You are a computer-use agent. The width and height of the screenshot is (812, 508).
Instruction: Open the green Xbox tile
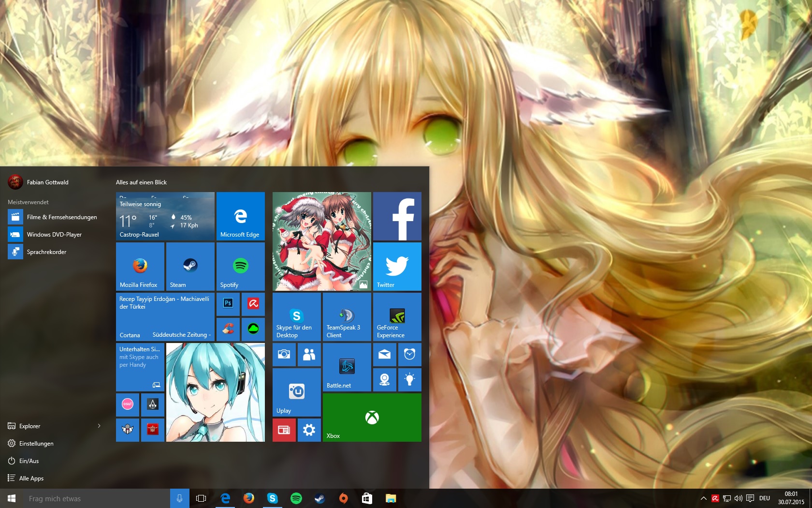[x=372, y=418]
